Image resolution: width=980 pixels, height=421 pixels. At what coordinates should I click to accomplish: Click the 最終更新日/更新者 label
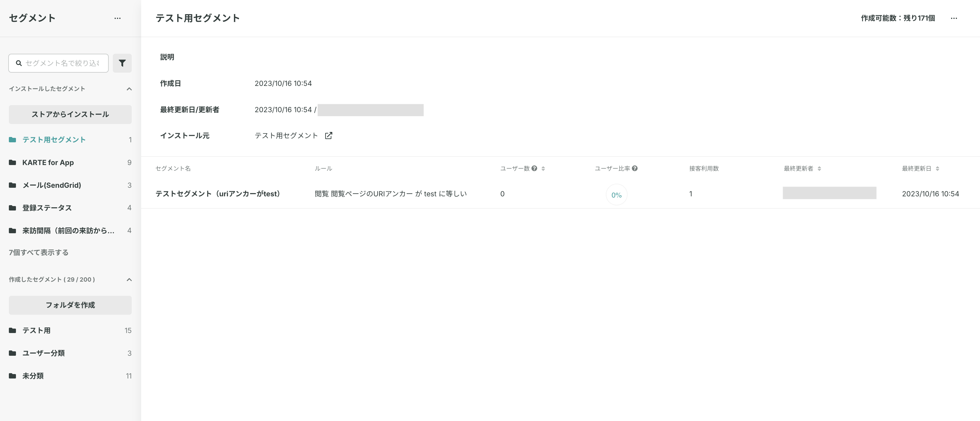[189, 110]
